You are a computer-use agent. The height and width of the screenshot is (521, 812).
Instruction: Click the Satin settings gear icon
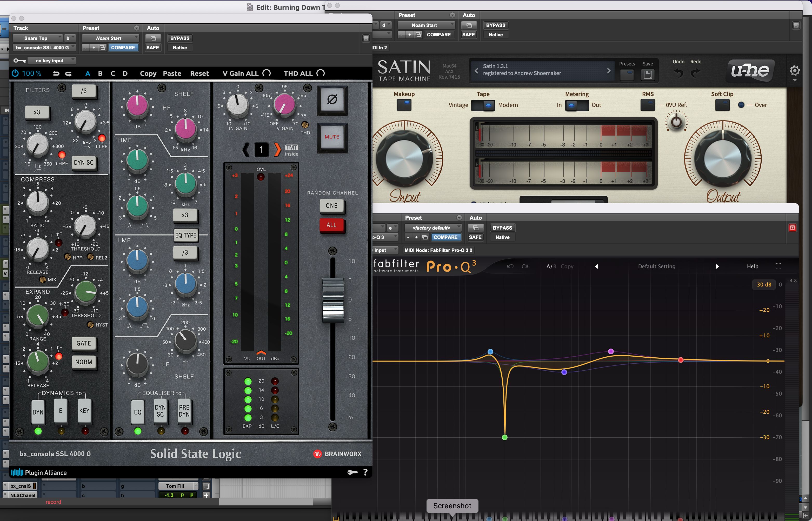(795, 71)
